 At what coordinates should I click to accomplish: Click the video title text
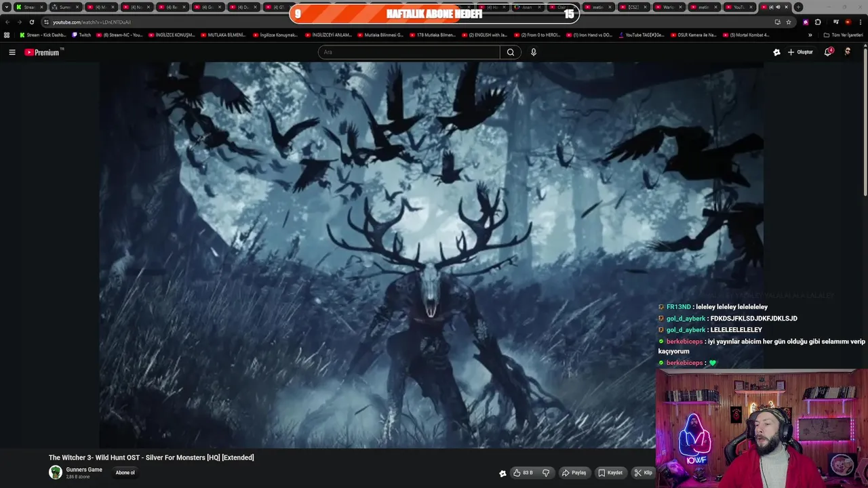click(x=151, y=457)
